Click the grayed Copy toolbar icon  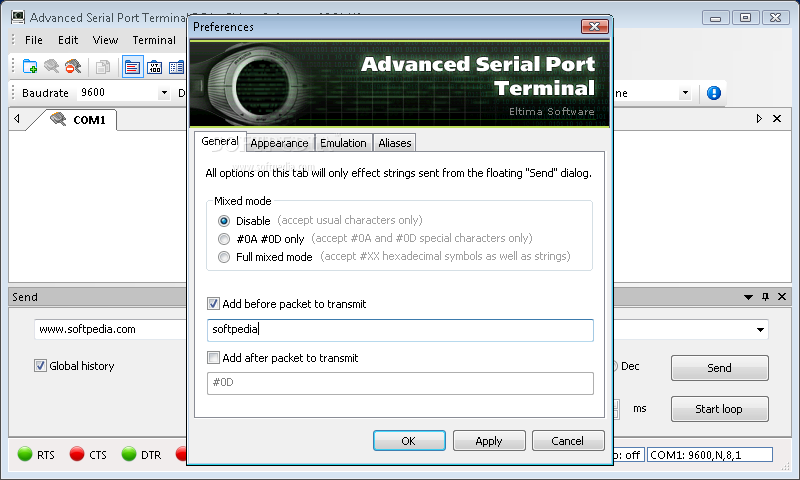103,67
